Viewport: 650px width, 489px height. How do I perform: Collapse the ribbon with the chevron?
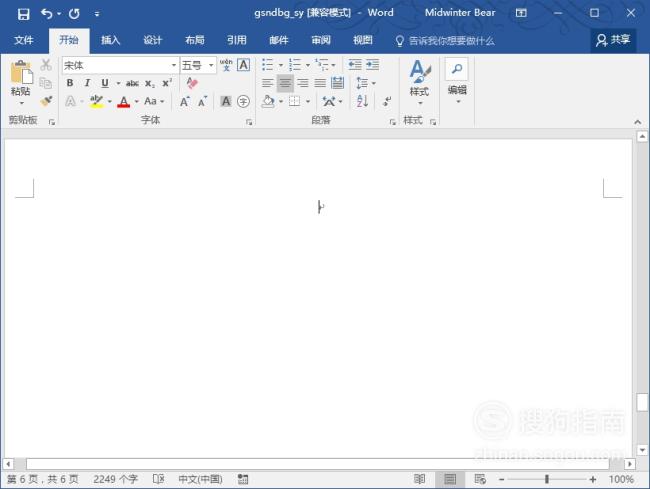pos(638,122)
